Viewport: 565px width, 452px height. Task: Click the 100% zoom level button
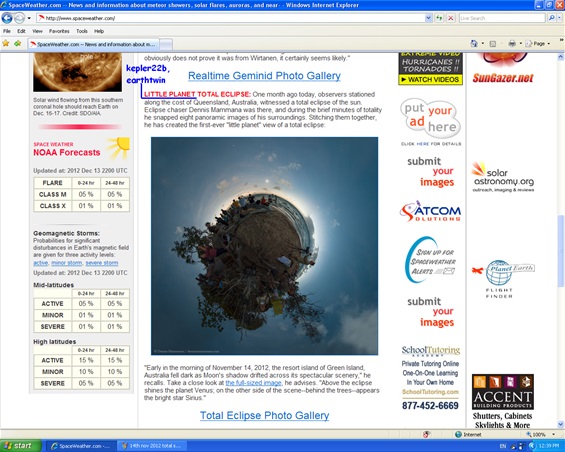coord(535,434)
